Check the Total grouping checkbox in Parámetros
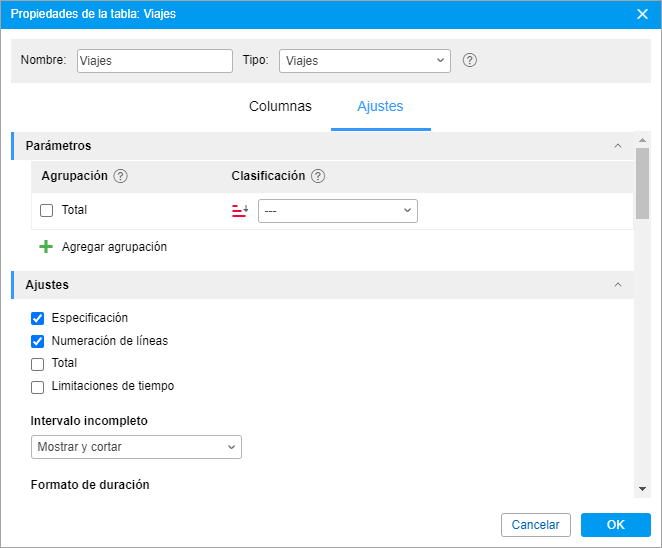The width and height of the screenshot is (662, 548). pos(46,210)
